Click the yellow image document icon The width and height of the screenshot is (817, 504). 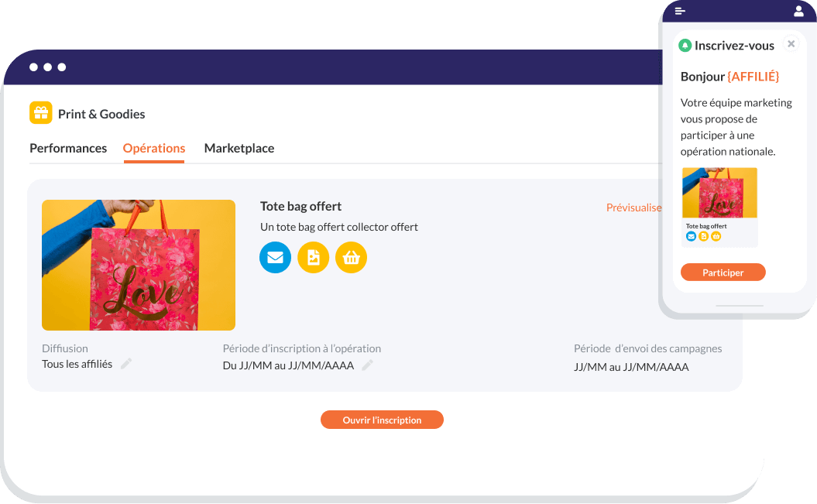[x=313, y=257]
